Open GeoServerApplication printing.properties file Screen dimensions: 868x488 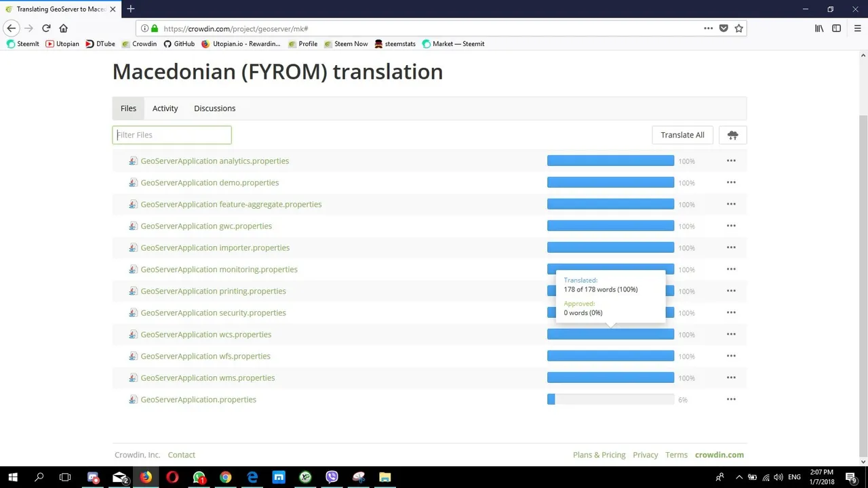pos(213,291)
